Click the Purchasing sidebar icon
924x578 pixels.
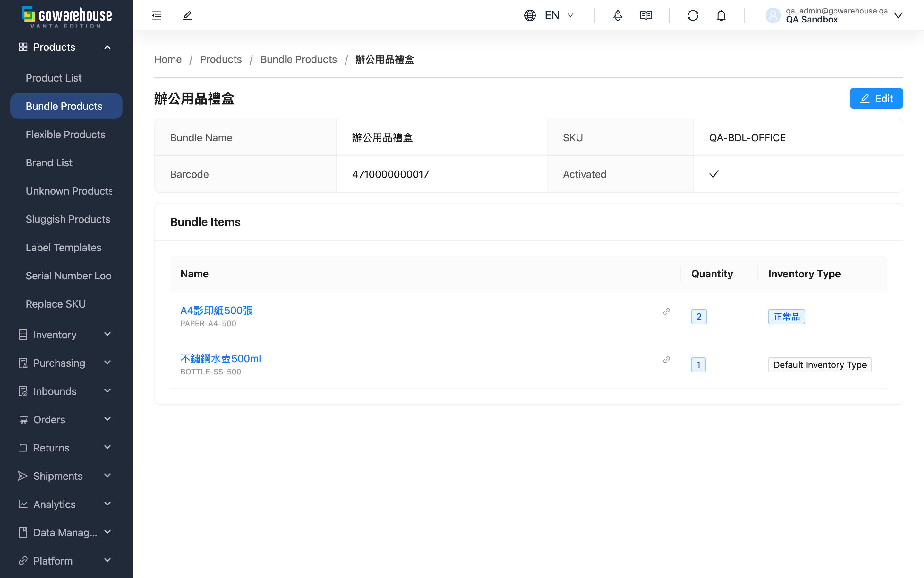(x=23, y=363)
